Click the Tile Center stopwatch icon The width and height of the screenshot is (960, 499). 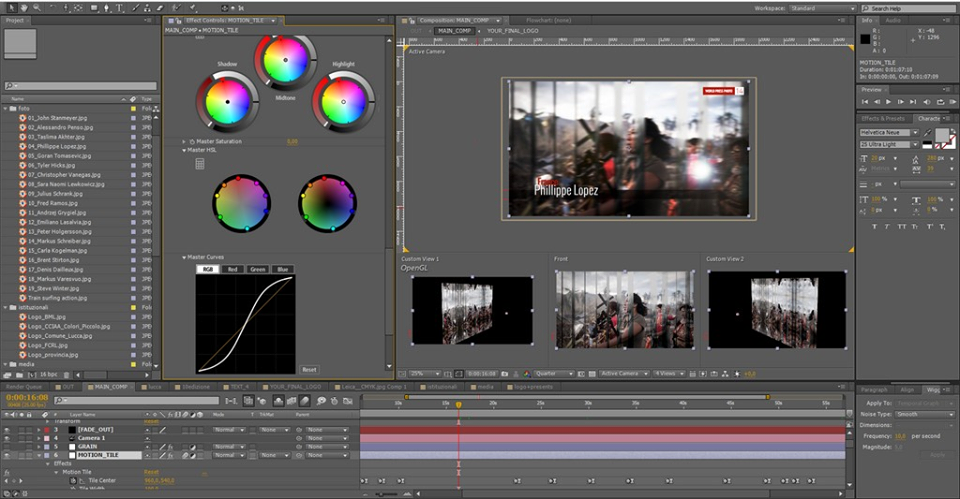click(x=73, y=481)
